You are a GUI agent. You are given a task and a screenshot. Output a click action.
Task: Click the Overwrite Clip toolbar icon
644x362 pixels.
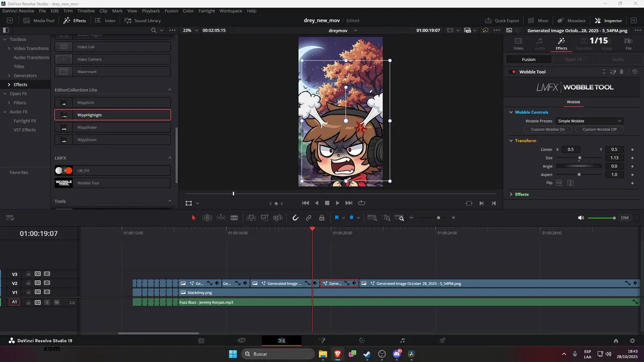point(265,218)
